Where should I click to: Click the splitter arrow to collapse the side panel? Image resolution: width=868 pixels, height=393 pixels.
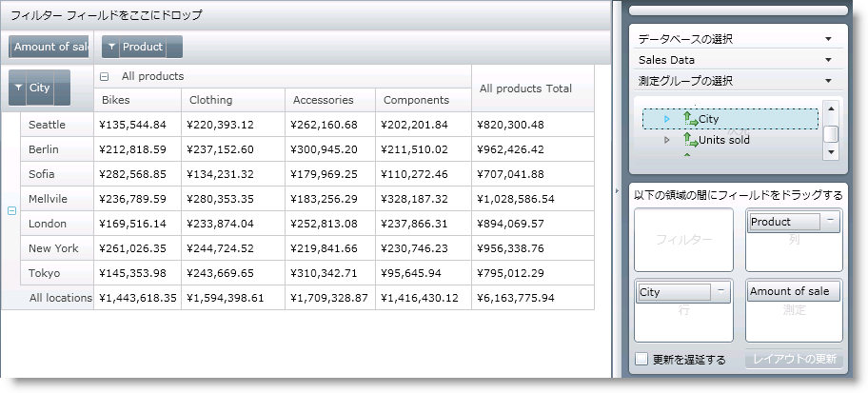point(620,190)
